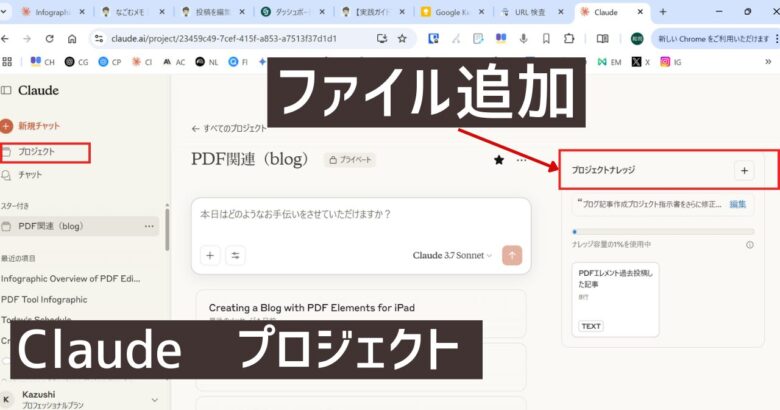
Task: Switch to the Infograph browser tab
Action: click(52, 12)
